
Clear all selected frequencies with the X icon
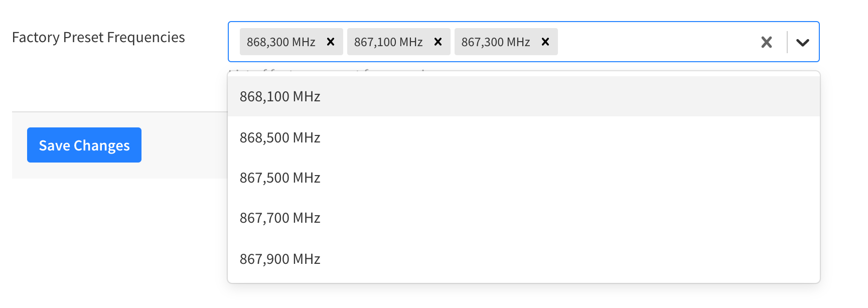coord(767,42)
